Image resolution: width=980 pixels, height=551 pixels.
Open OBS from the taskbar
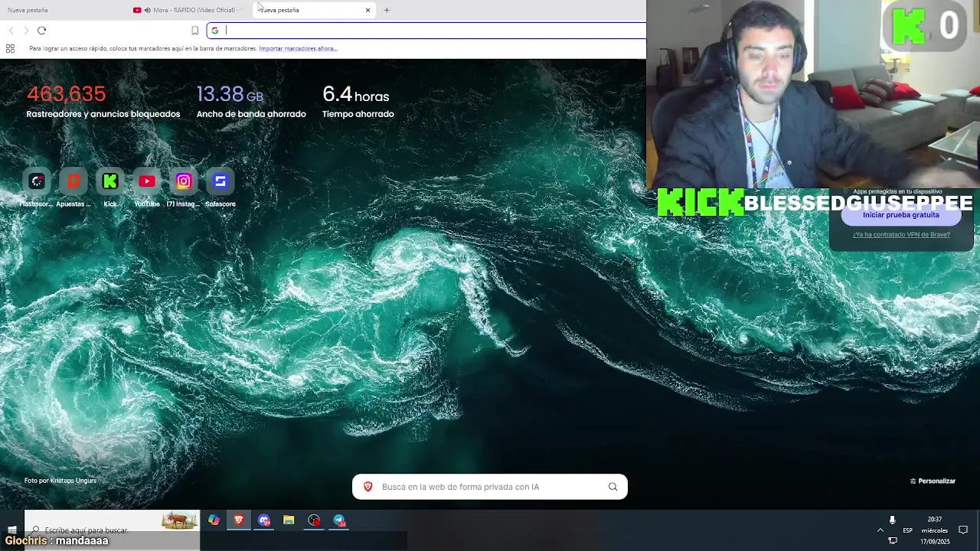(314, 520)
